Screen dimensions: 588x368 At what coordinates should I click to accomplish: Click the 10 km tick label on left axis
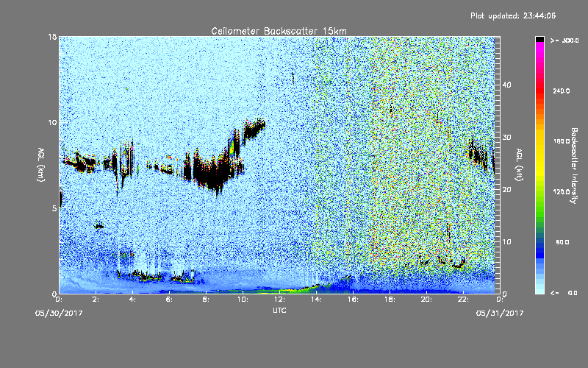tap(52, 123)
